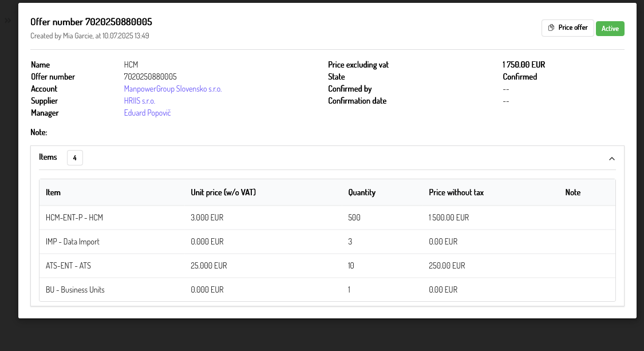Select the BU - Business Units item

click(75, 290)
